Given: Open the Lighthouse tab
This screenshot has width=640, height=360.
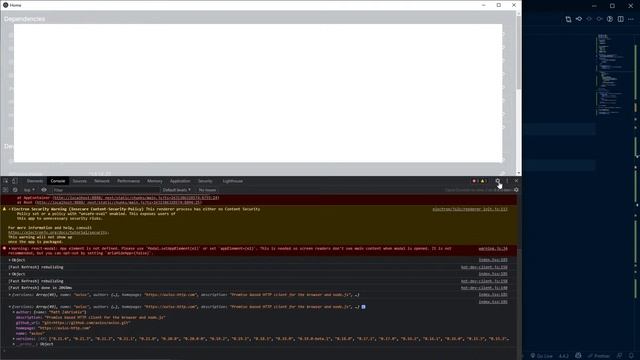Looking at the screenshot, I should click(233, 181).
